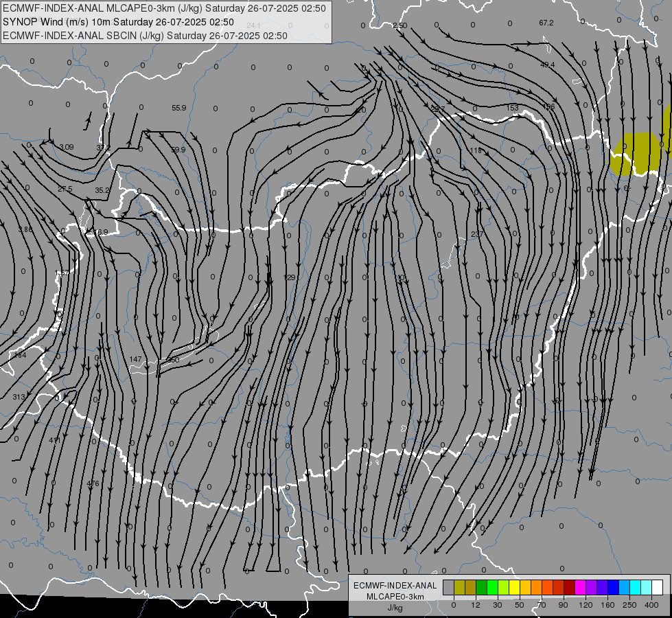
Task: Click the ECMWF-INDEX-ANAL legend heading
Action: click(395, 586)
